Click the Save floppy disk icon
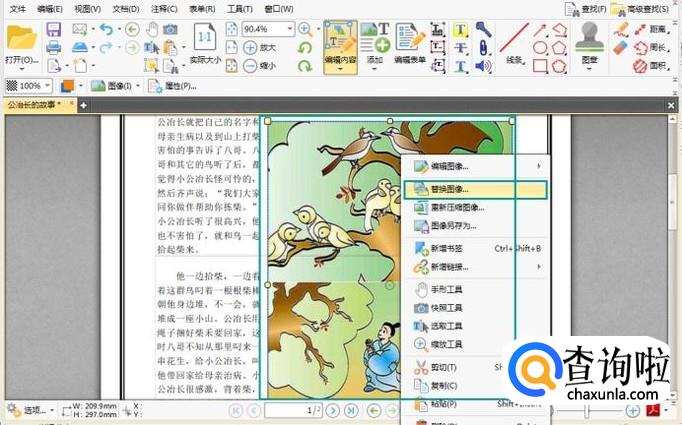This screenshot has width=682, height=425. 53,30
